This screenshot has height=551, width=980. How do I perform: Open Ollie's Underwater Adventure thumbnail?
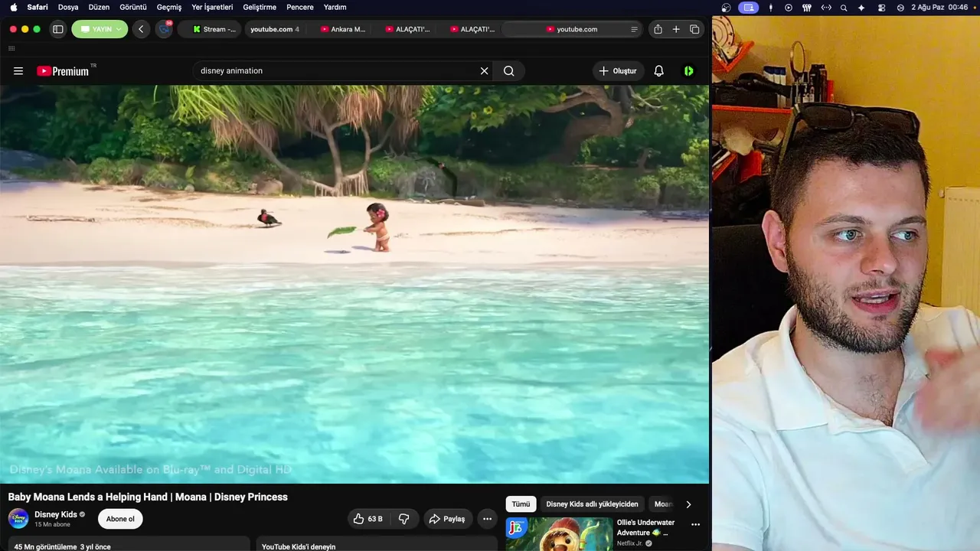559,534
